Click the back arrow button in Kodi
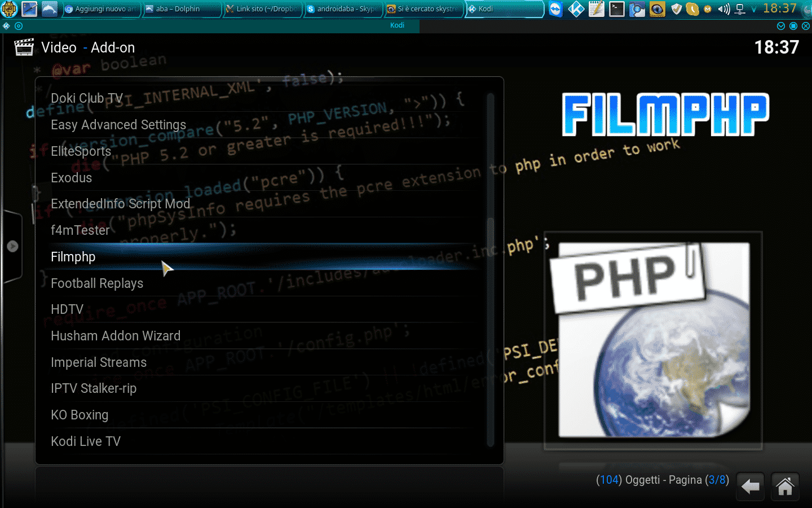 750,486
